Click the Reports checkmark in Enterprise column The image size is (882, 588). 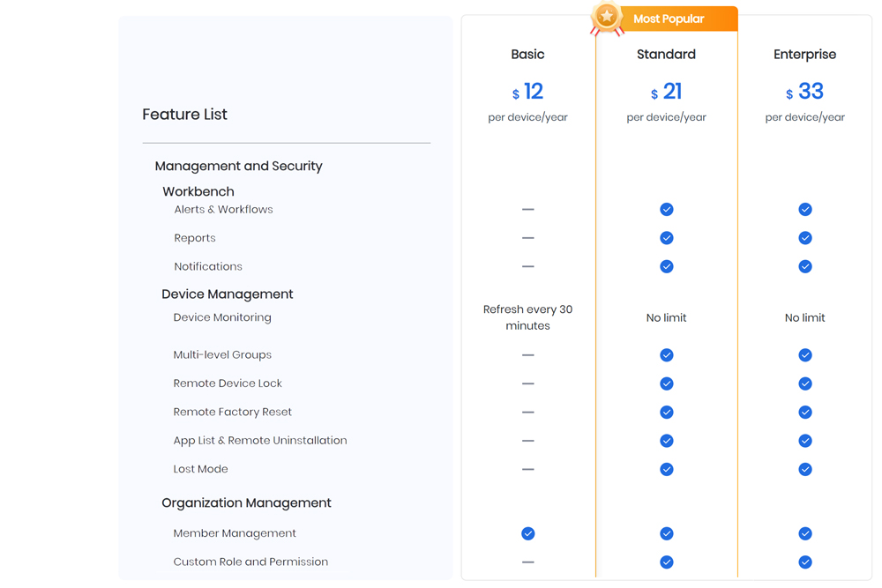coord(805,237)
